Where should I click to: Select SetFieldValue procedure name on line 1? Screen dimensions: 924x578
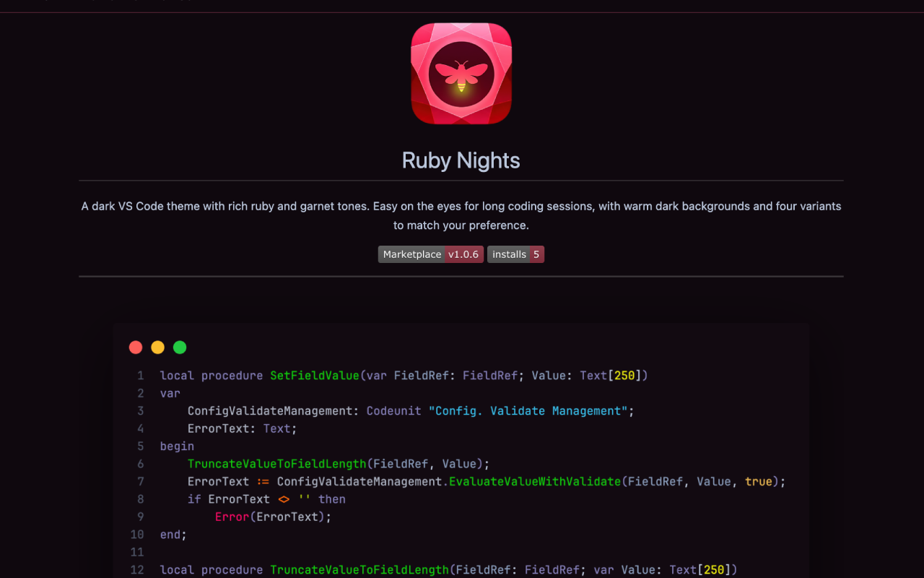click(315, 375)
